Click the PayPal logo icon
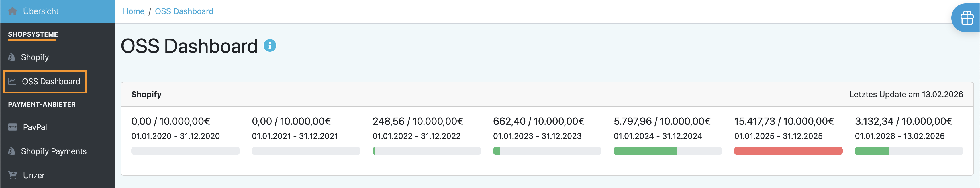Screen dimensions: 980x188 (13, 127)
